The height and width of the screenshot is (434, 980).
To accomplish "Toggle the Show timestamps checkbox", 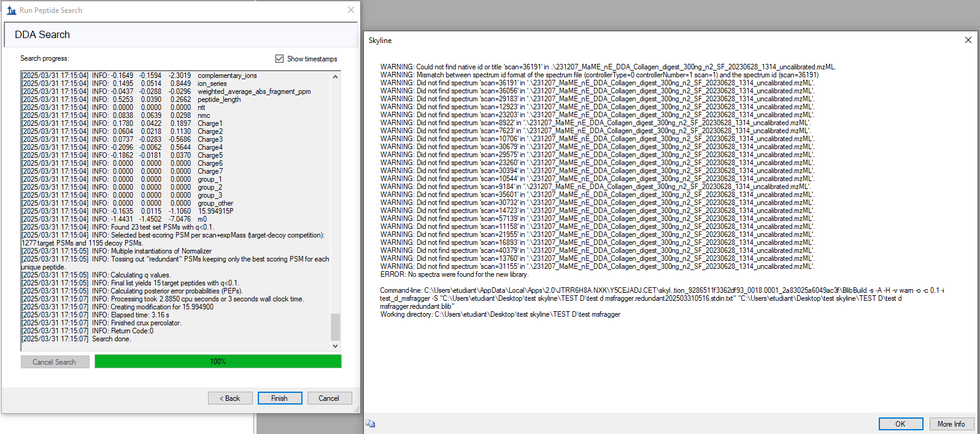I will click(280, 59).
